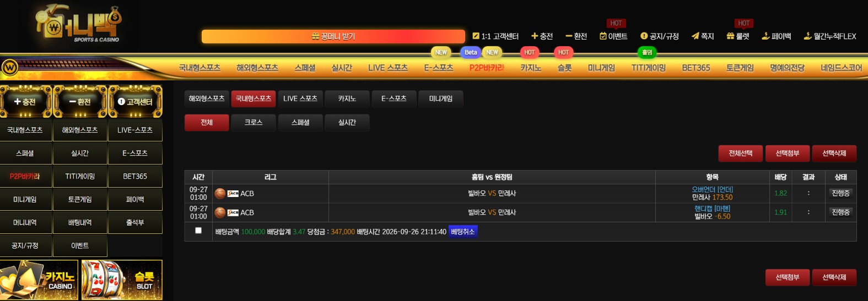Click the gold-framed 고객센터 sidebar button
The image size is (868, 301).
[135, 102]
